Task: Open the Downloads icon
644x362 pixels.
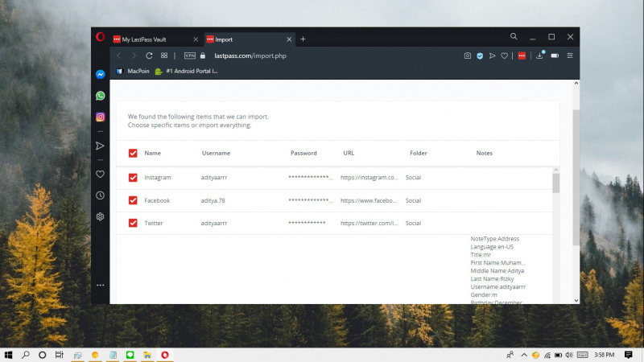Action: click(539, 56)
